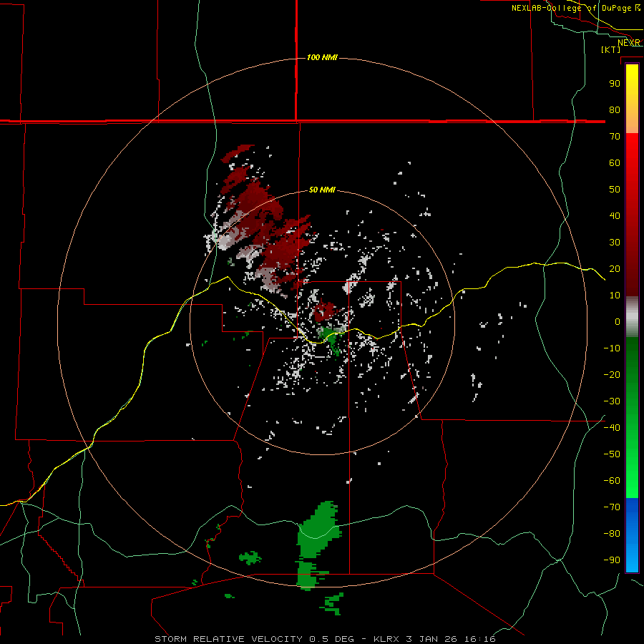Click the positive "20" scale label
Image resolution: width=644 pixels, height=644 pixels.
click(x=615, y=268)
